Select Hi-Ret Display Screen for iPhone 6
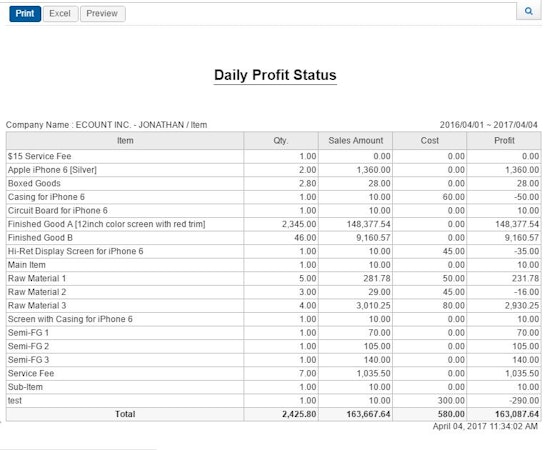 pos(75,251)
